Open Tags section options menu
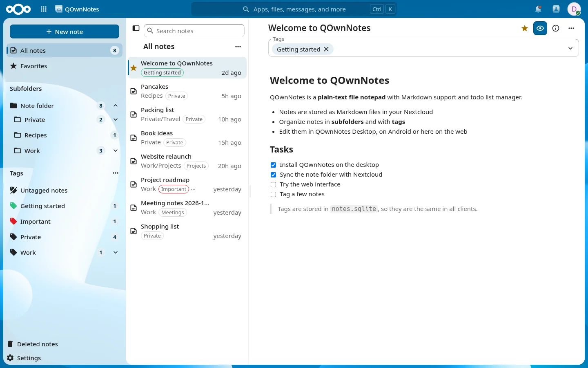Viewport: 588px width, 368px height. pyautogui.click(x=116, y=173)
